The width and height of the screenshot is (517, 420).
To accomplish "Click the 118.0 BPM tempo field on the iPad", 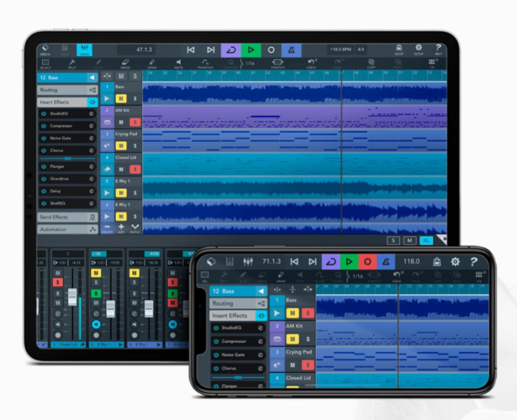I will (x=341, y=50).
